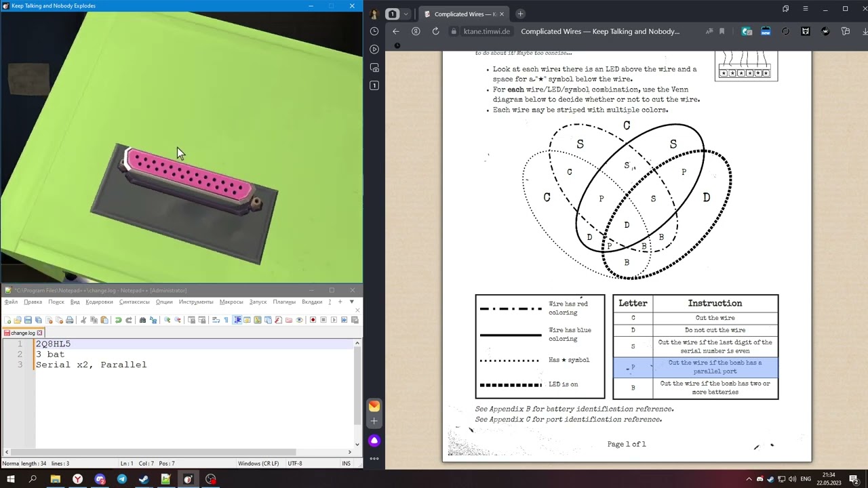Click the highlighted parallel port instruction row
Viewport: 868px width, 488px height.
tap(696, 367)
